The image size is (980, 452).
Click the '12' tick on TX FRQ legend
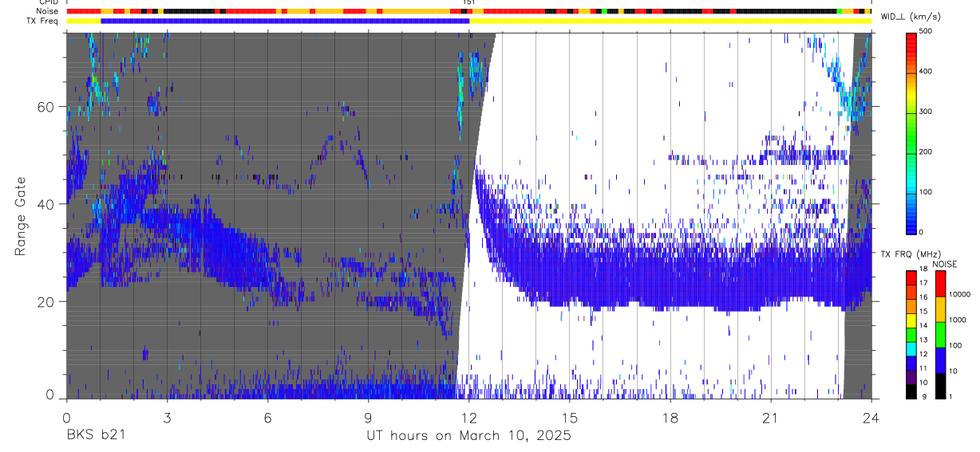coord(923,354)
